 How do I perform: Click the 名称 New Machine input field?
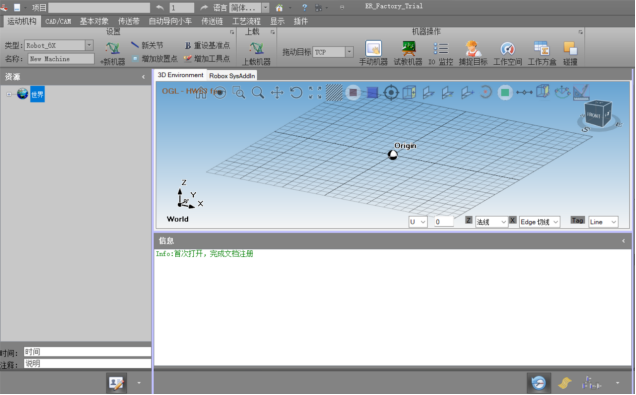61,59
